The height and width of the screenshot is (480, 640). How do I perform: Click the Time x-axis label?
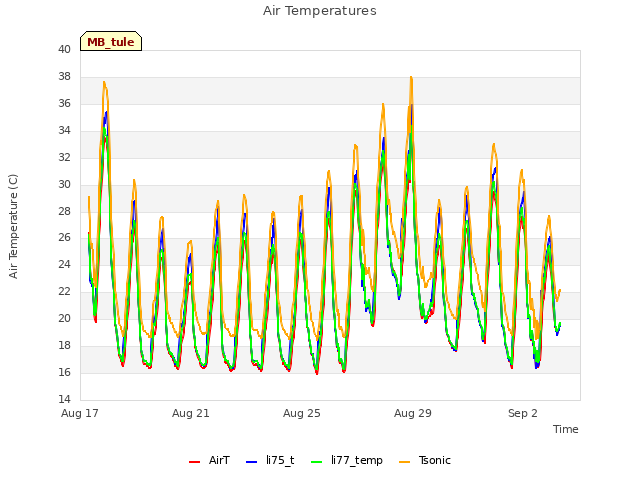566,429
